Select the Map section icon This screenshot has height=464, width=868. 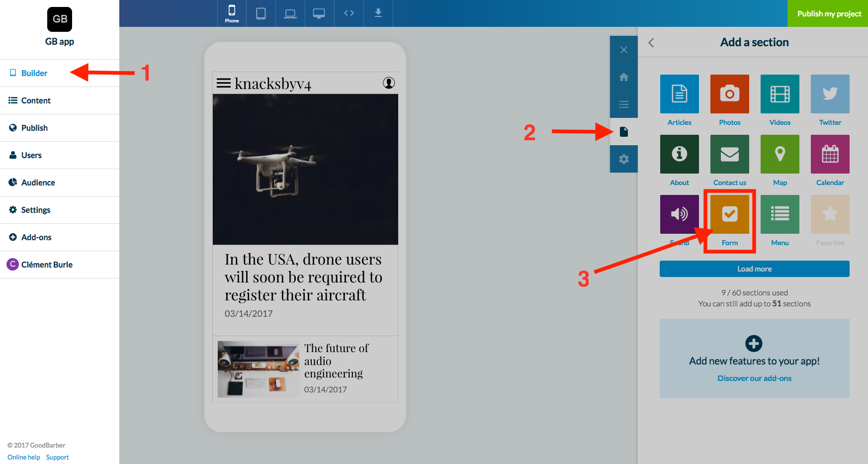coord(780,154)
